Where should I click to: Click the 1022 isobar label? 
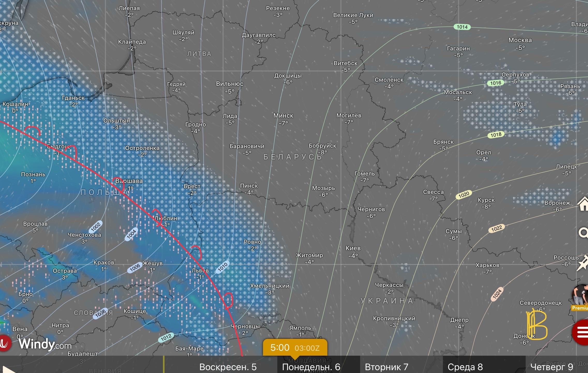[496, 229]
